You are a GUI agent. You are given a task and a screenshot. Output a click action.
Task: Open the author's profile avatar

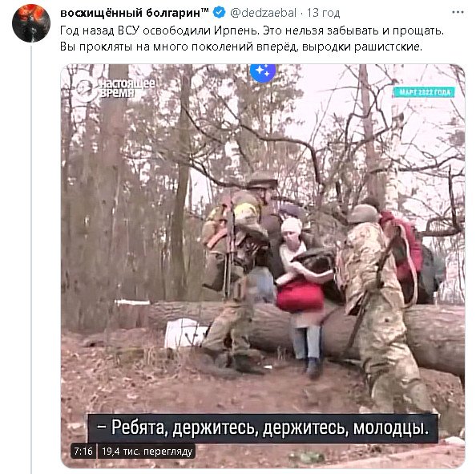point(31,23)
